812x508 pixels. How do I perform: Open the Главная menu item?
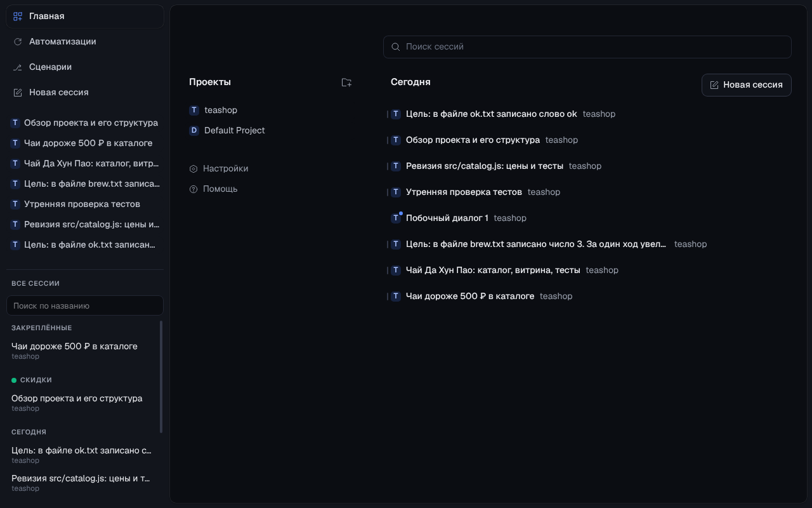click(85, 17)
